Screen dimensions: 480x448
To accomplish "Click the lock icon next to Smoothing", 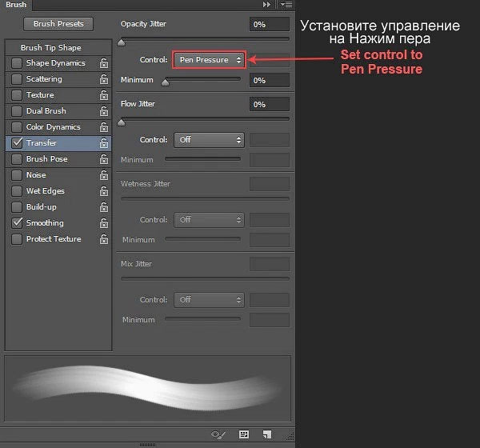I will coord(104,223).
